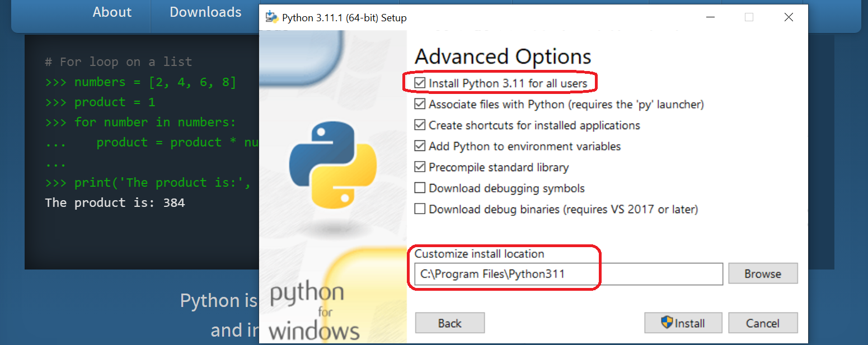868x345 pixels.
Task: Go Back to previous setup page
Action: click(450, 323)
